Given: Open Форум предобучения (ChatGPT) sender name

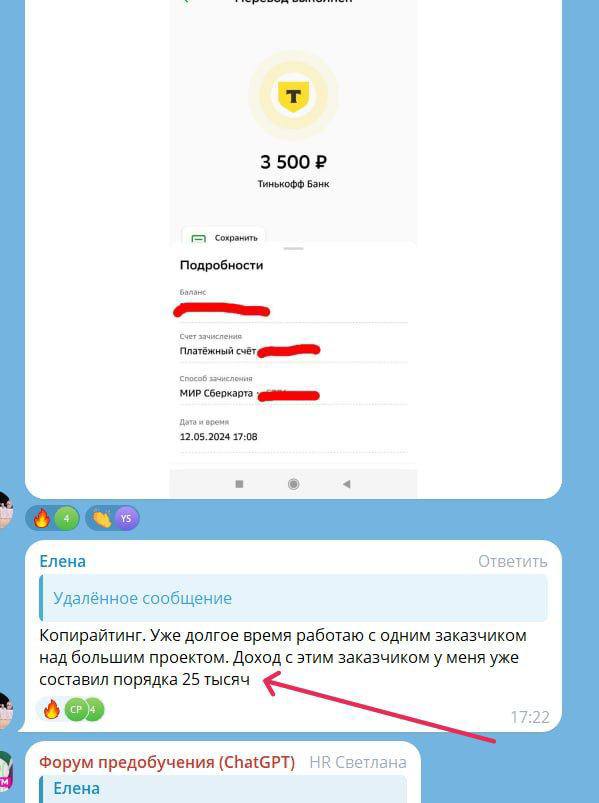Looking at the screenshot, I should pyautogui.click(x=167, y=763).
